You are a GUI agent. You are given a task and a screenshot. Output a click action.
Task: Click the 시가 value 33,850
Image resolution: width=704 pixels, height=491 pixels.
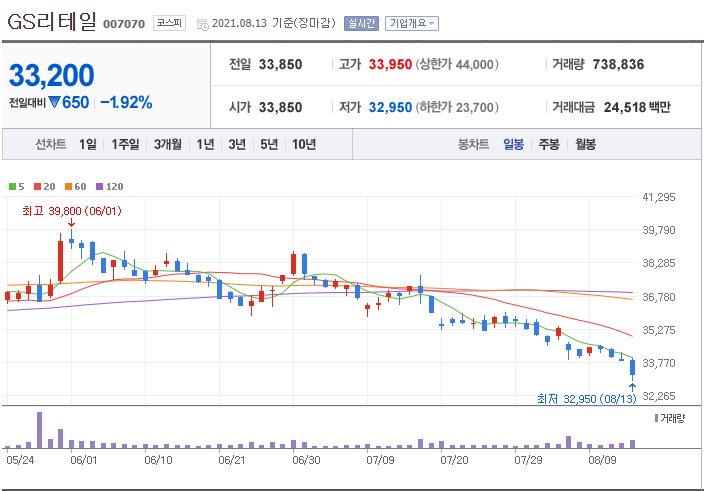coord(280,107)
